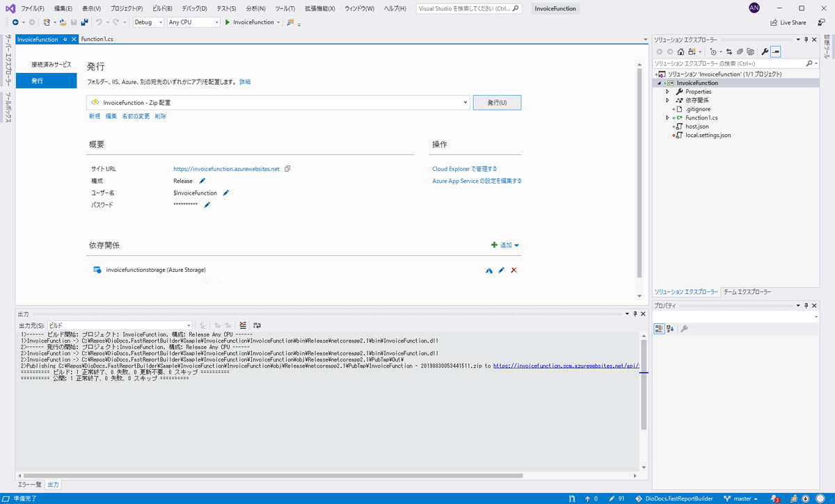
Task: Click the Find in Files toolbar icon
Action: [290, 22]
